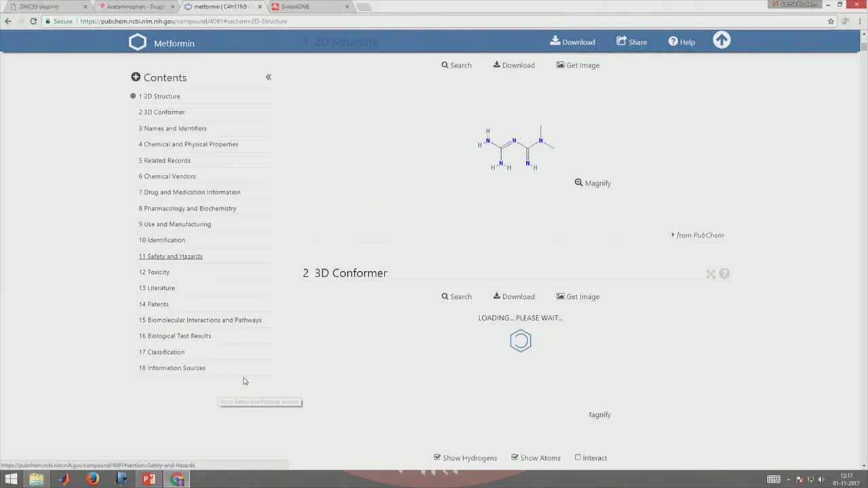Open 9 Use and Manufacturing
868x488 pixels.
[x=174, y=224]
